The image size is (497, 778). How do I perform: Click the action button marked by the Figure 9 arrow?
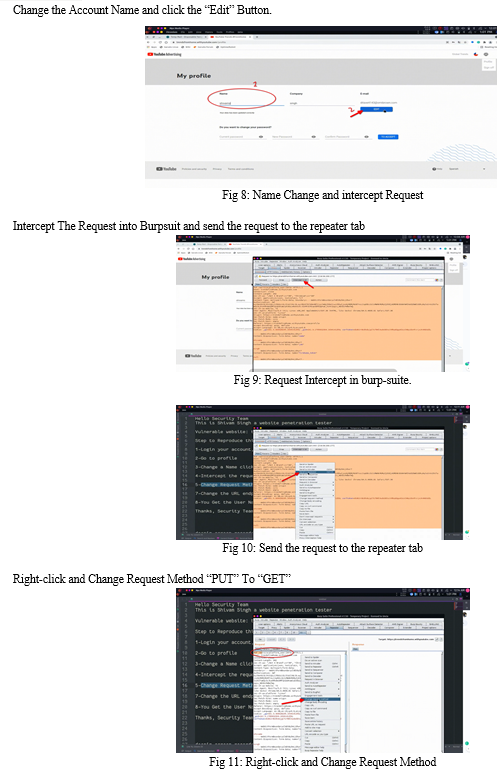[x=299, y=280]
